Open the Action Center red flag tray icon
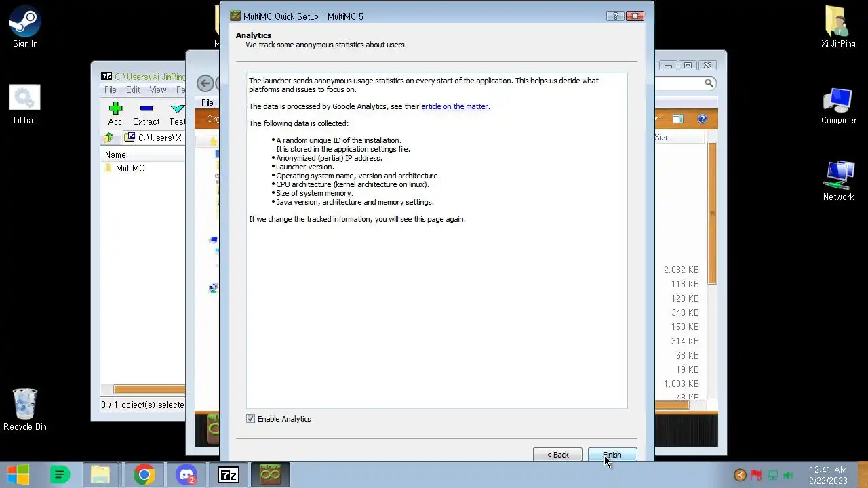The width and height of the screenshot is (868, 488). (x=756, y=475)
